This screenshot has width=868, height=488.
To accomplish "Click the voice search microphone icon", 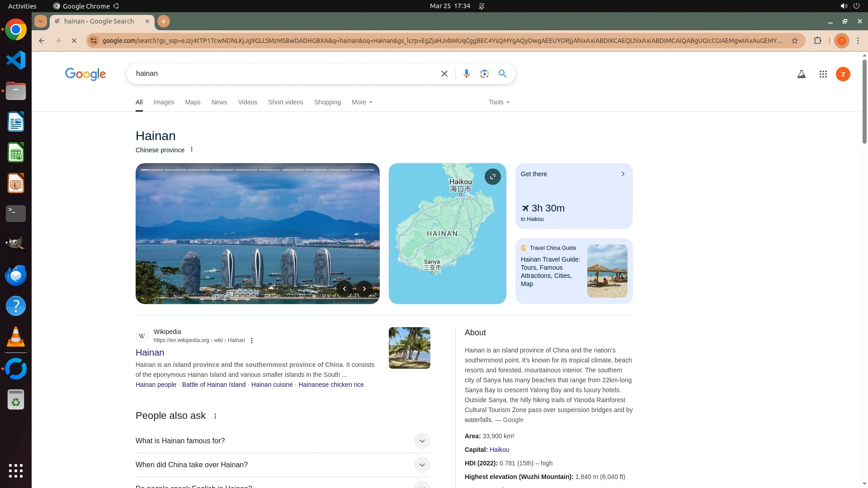I will coord(466,74).
